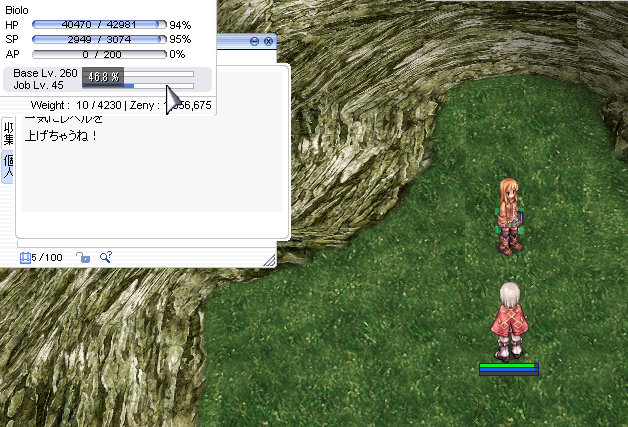This screenshot has width=628, height=427.
Task: Close the dialog window with the X icon
Action: click(268, 41)
